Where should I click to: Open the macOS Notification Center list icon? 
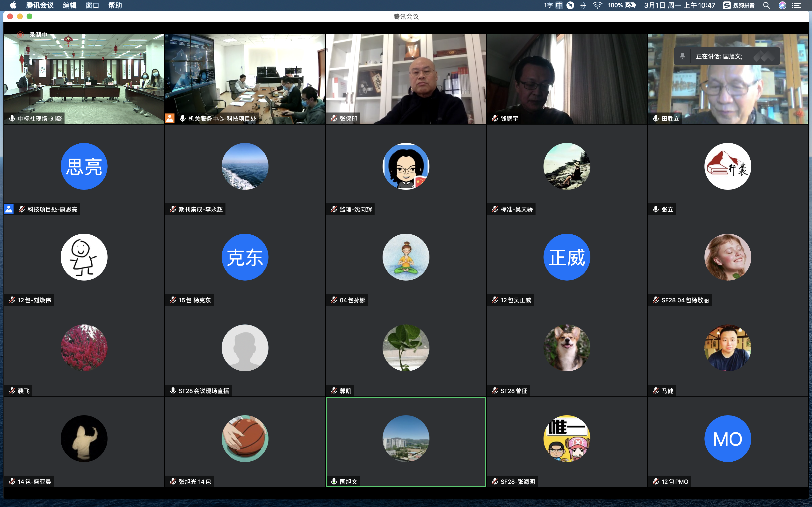[x=797, y=5]
